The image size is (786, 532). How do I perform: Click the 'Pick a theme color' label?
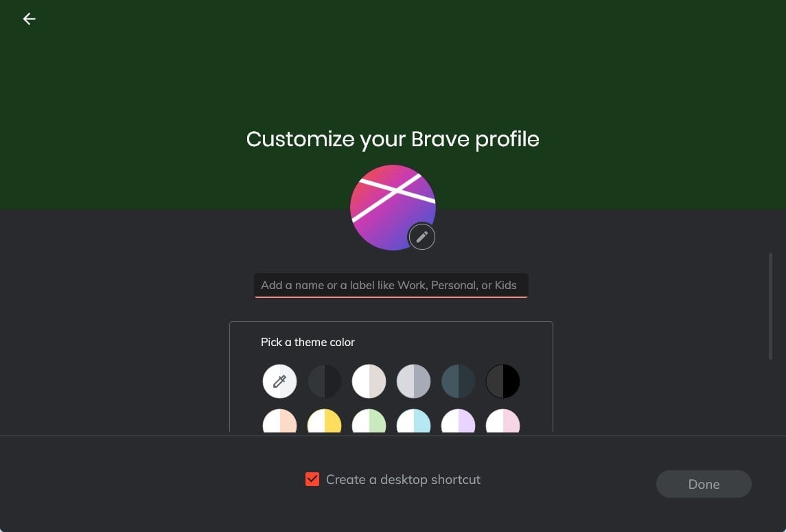pos(308,342)
